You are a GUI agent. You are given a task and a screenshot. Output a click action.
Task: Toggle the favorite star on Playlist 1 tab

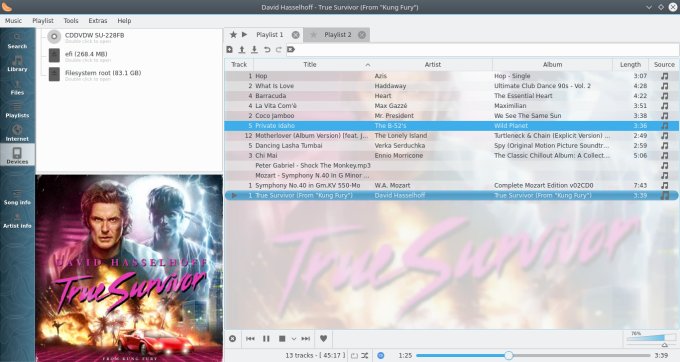click(233, 34)
